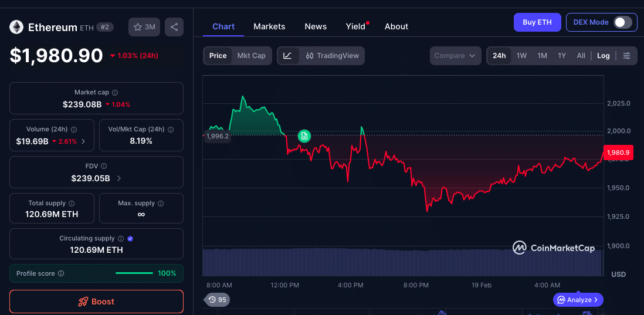Image resolution: width=644 pixels, height=315 pixels.
Task: Open the TradingView candlestick chart
Action: tap(333, 56)
